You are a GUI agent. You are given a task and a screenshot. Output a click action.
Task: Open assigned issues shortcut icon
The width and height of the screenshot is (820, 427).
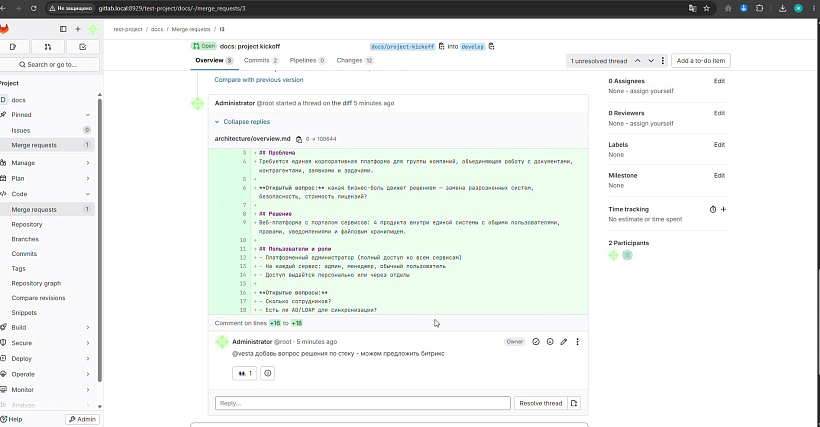[13, 47]
